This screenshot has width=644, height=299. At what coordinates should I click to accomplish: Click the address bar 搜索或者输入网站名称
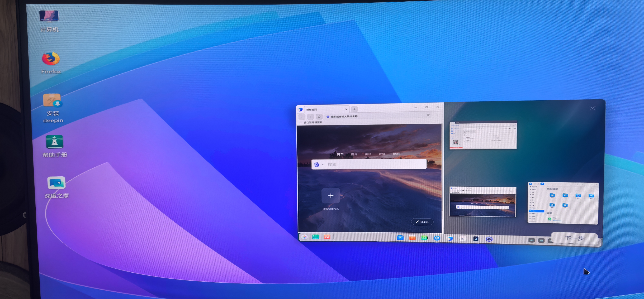(x=375, y=116)
